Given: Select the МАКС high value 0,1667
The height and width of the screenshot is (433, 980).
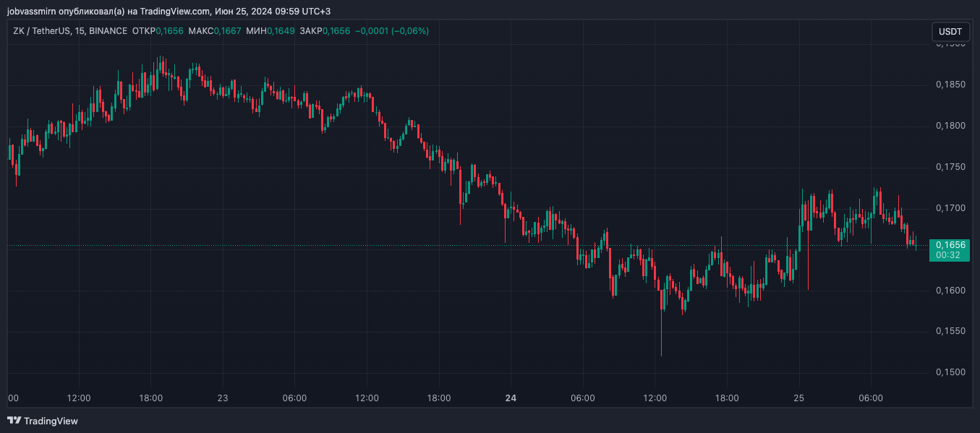Looking at the screenshot, I should point(227,31).
